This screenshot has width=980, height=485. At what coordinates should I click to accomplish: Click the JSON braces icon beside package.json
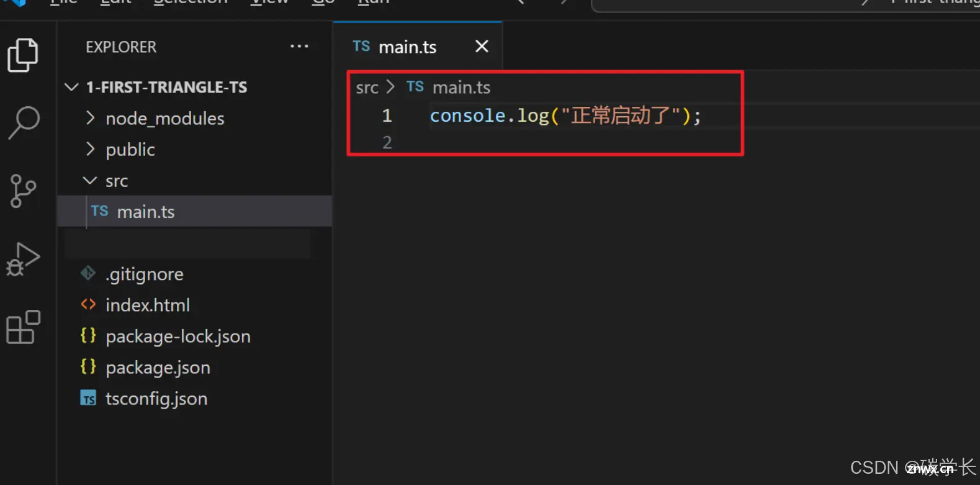click(x=88, y=366)
